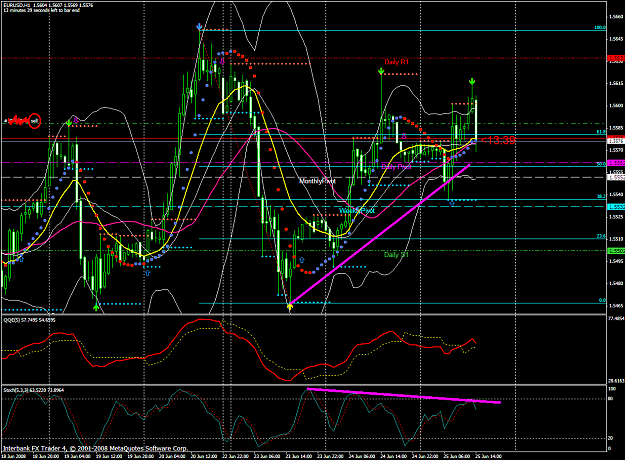Click the green Daily S1 price tag on scale
This screenshot has height=460, width=625.
pyautogui.click(x=616, y=251)
